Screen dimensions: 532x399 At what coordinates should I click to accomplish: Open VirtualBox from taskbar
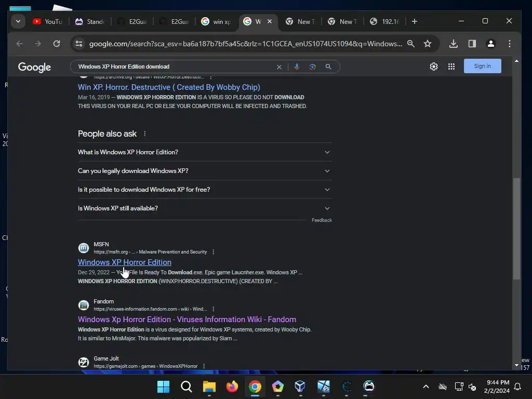tap(300, 387)
